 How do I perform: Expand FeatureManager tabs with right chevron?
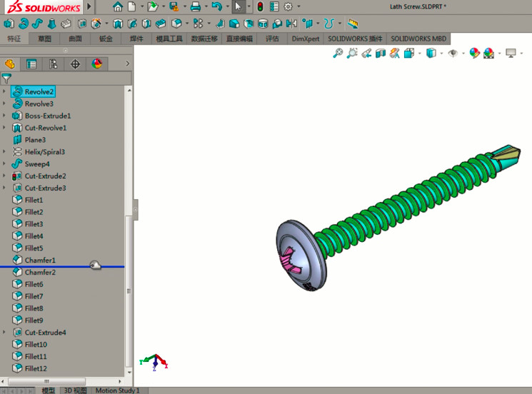[128, 64]
